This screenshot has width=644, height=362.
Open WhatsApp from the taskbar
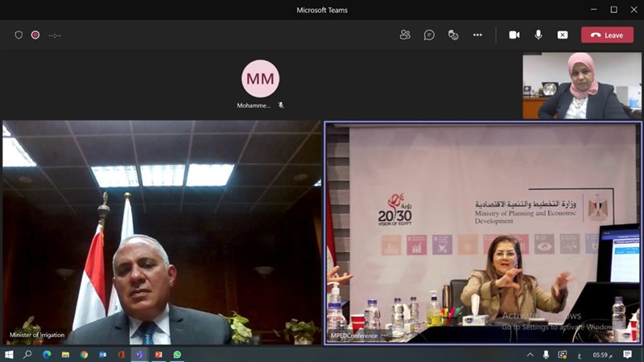177,354
